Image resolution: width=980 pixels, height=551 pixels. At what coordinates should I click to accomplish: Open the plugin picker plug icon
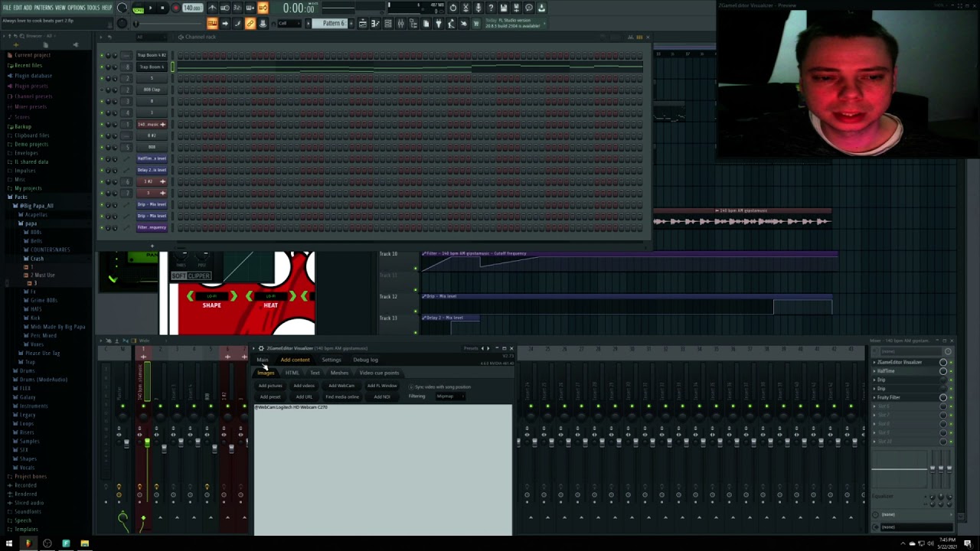coord(439,24)
